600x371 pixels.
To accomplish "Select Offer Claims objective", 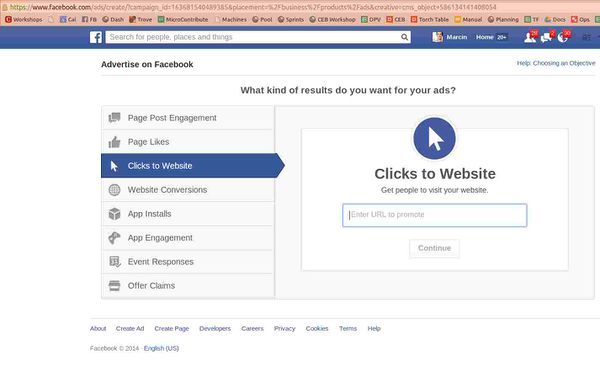I will pyautogui.click(x=188, y=286).
